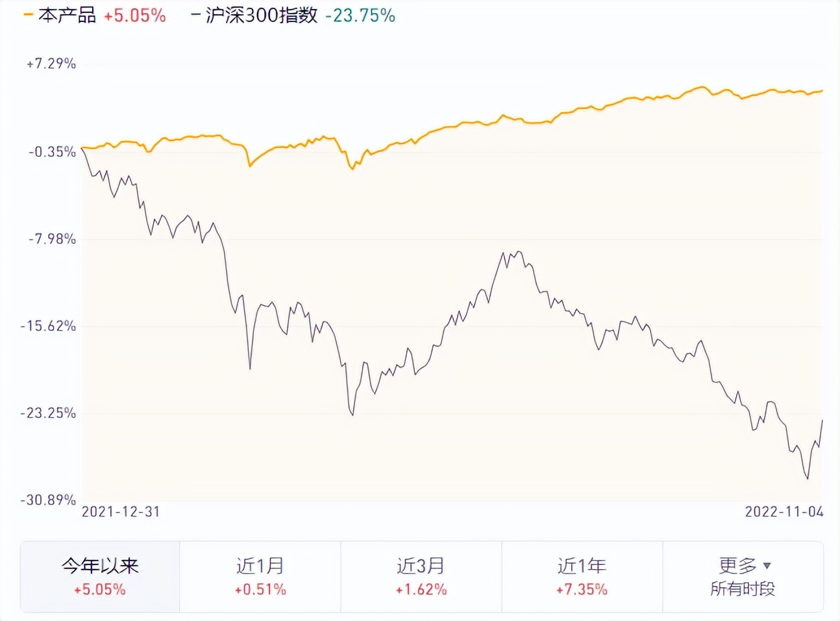Open the 更多 time-range dropdown
Viewport: 840px width, 621px height.
coord(740,565)
